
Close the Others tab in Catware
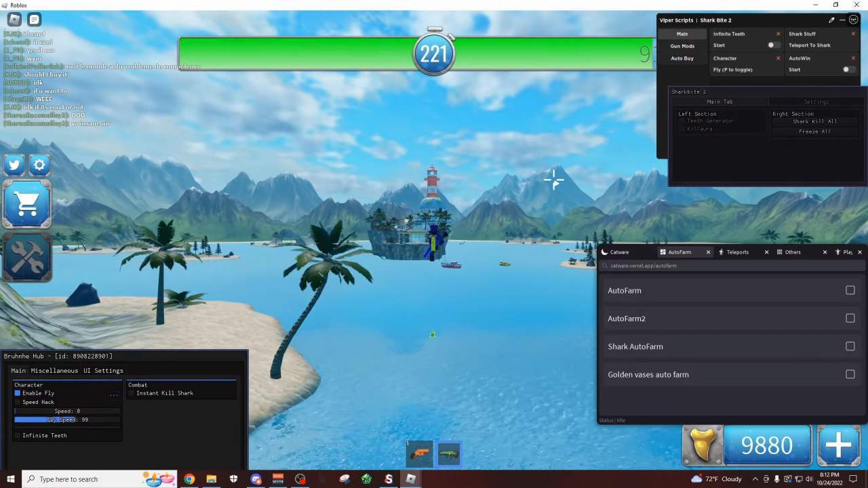pos(825,252)
